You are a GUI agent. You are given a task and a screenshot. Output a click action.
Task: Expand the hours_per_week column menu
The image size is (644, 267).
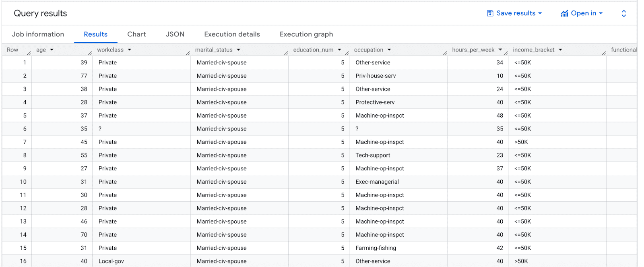point(500,50)
